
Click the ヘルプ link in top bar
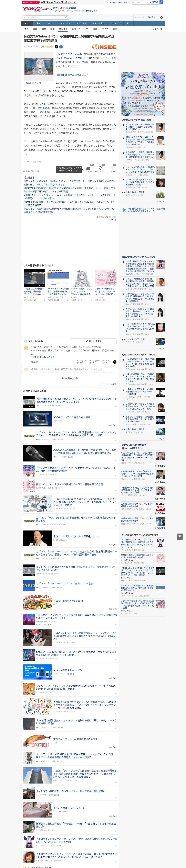tap(127, 2)
